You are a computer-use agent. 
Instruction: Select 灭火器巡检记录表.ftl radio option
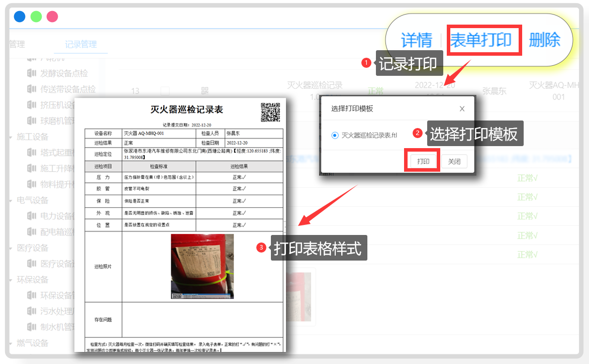(335, 136)
